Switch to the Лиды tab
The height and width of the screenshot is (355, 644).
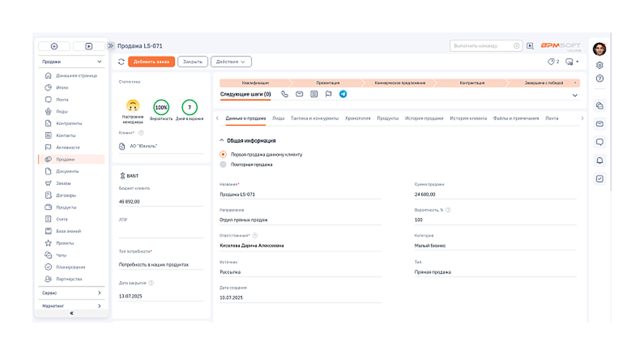[x=278, y=118]
